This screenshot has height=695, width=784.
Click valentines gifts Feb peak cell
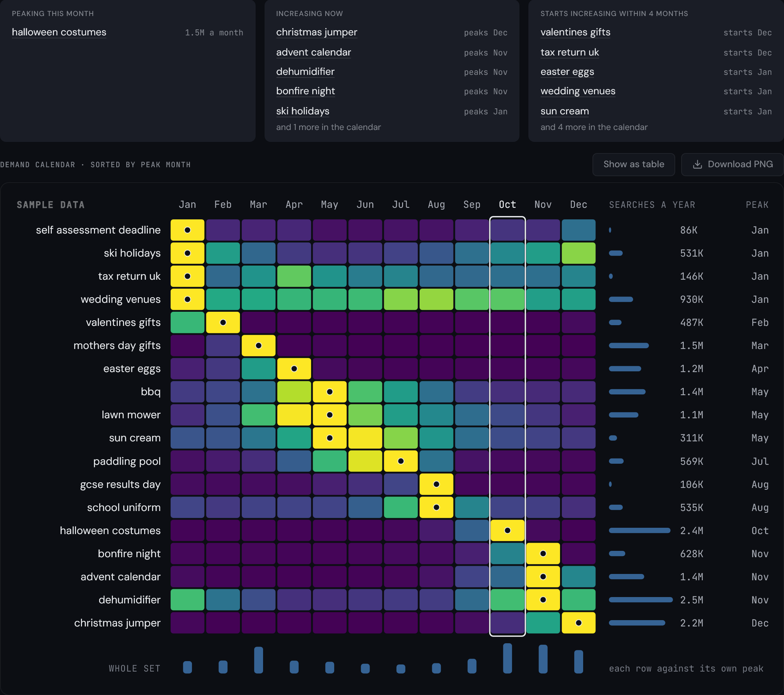coord(223,323)
